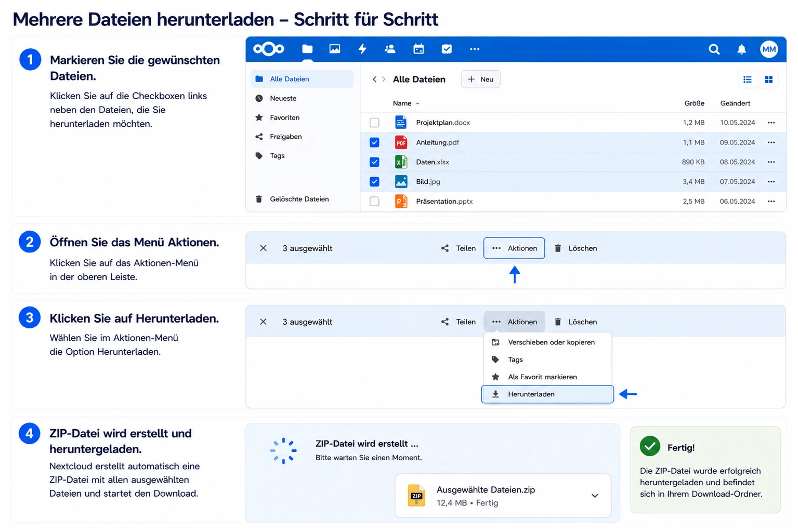
Task: Open notifications bell icon
Action: pyautogui.click(x=742, y=49)
